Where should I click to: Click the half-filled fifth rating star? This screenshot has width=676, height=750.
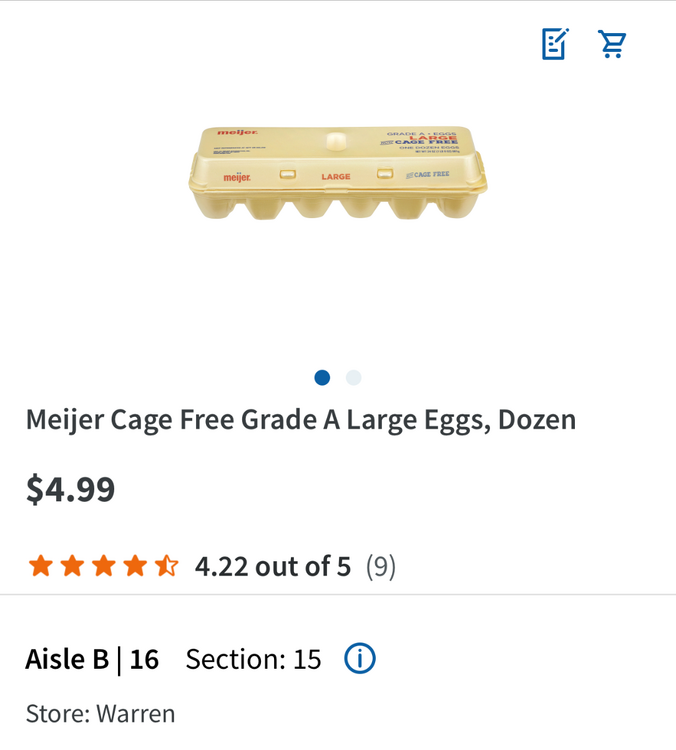coord(166,567)
